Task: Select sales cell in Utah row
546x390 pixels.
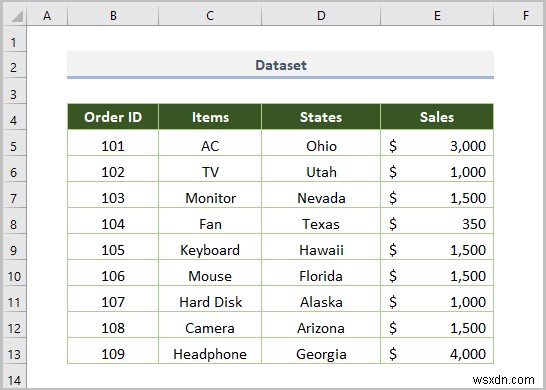Action: pyautogui.click(x=437, y=169)
